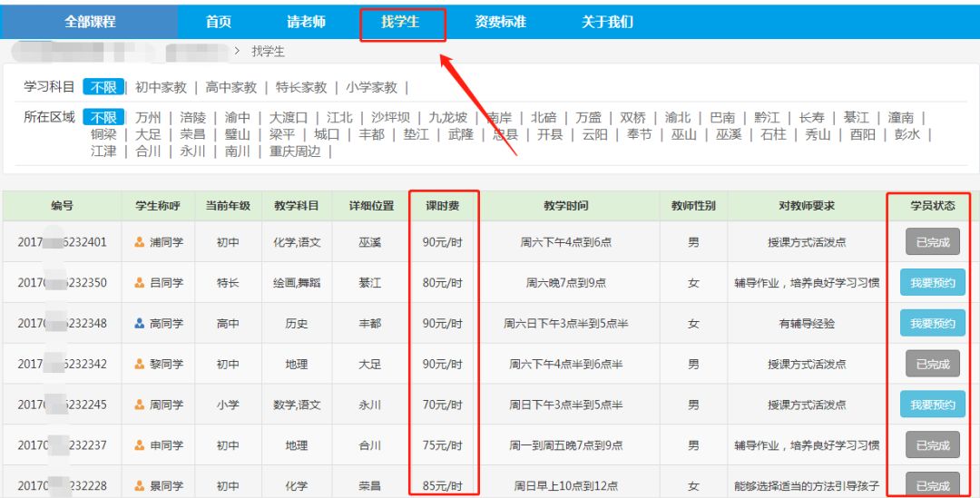Click the 绘画,舞蹈 subject cell
The width and height of the screenshot is (980, 498).
tap(297, 282)
